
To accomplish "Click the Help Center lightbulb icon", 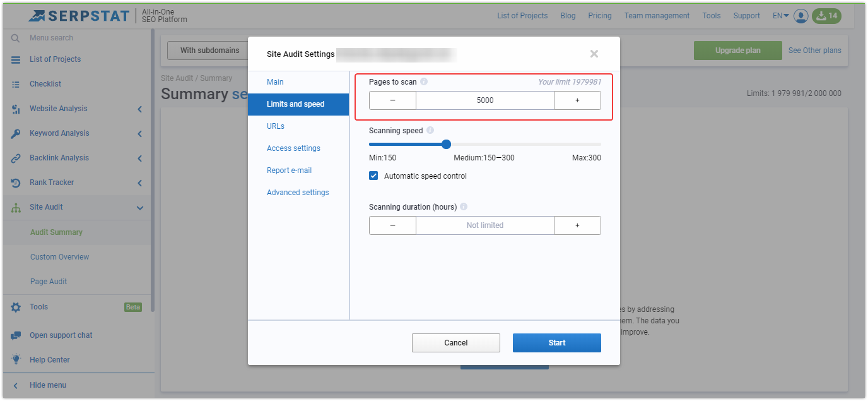I will [x=16, y=360].
